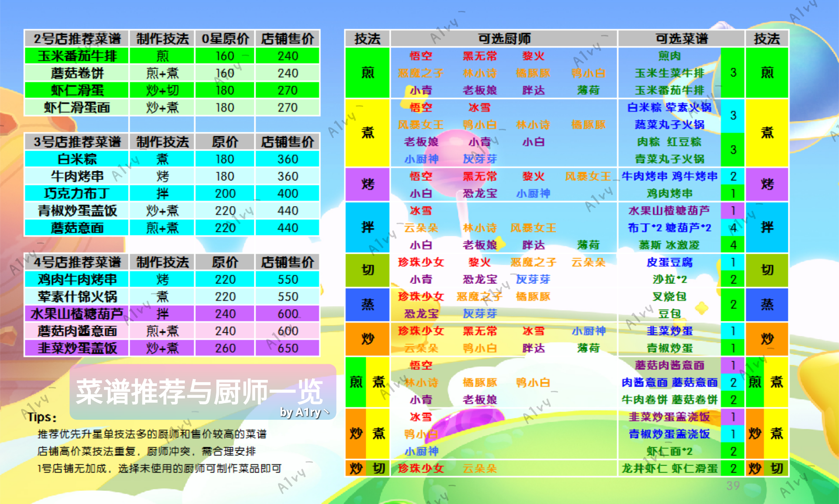The height and width of the screenshot is (504, 839).
Task: Select '水果山楂糖葫芦' in the 4号店 table
Action: 77,314
